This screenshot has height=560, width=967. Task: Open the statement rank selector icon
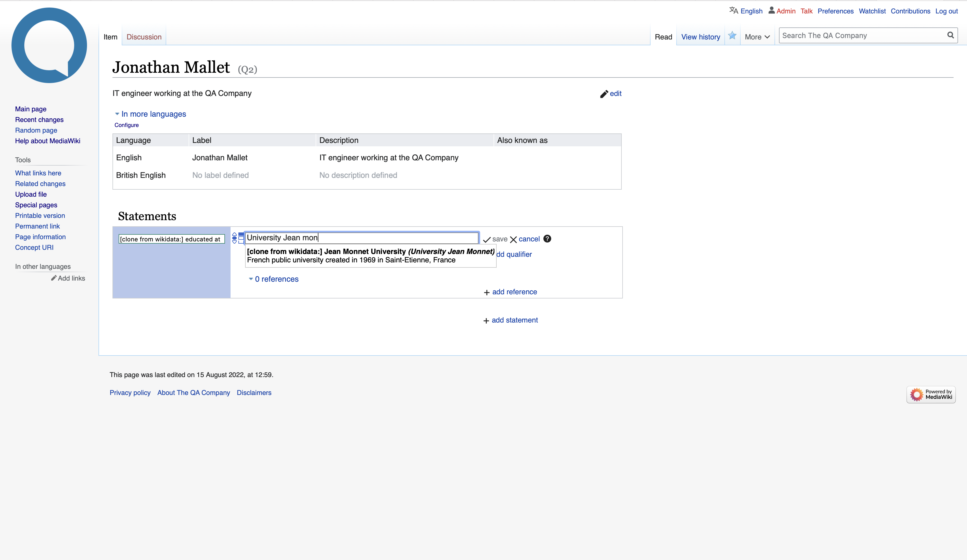click(234, 238)
